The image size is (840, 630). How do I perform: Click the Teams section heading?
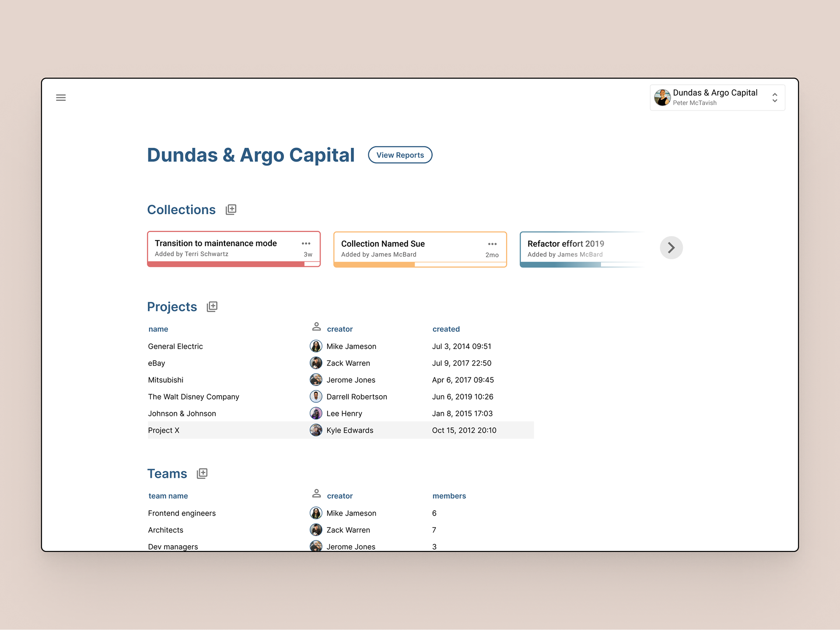[167, 474]
